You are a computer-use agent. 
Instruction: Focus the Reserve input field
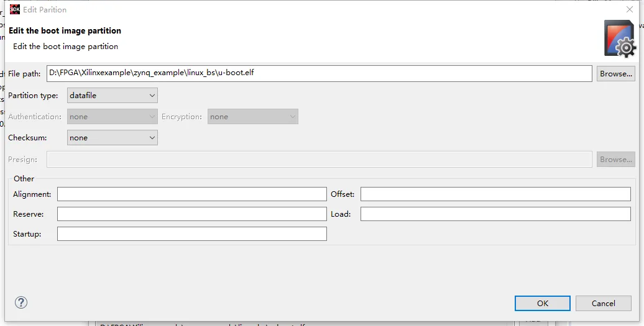pyautogui.click(x=192, y=214)
